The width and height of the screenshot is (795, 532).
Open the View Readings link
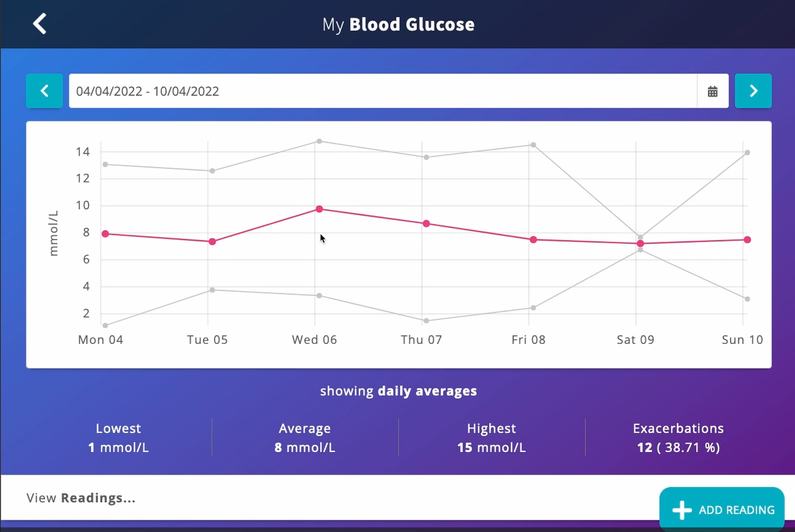81,498
